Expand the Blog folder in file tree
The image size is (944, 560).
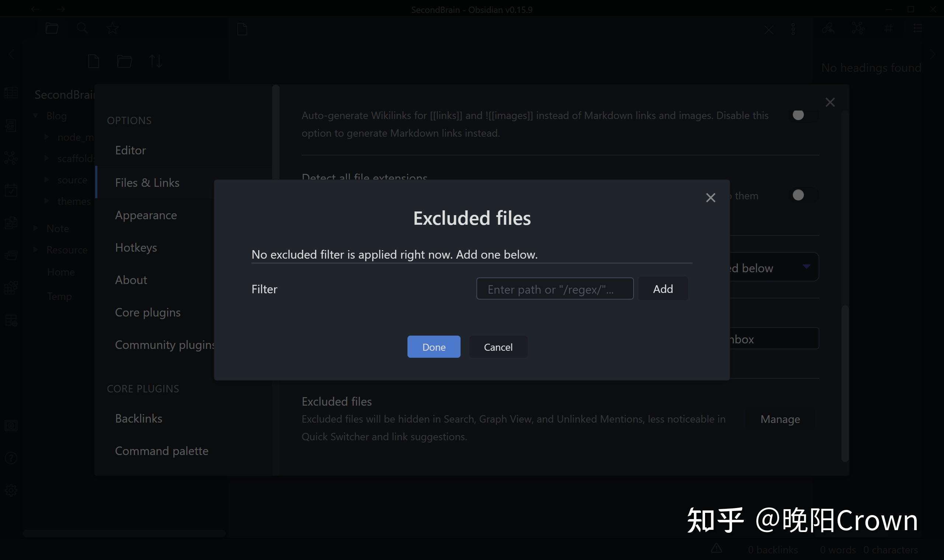[36, 115]
